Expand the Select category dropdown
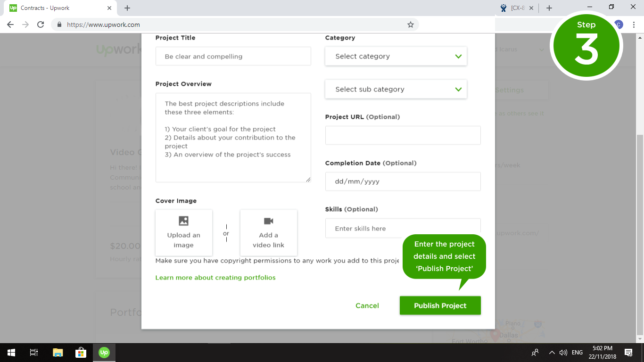The width and height of the screenshot is (644, 362). 396,56
